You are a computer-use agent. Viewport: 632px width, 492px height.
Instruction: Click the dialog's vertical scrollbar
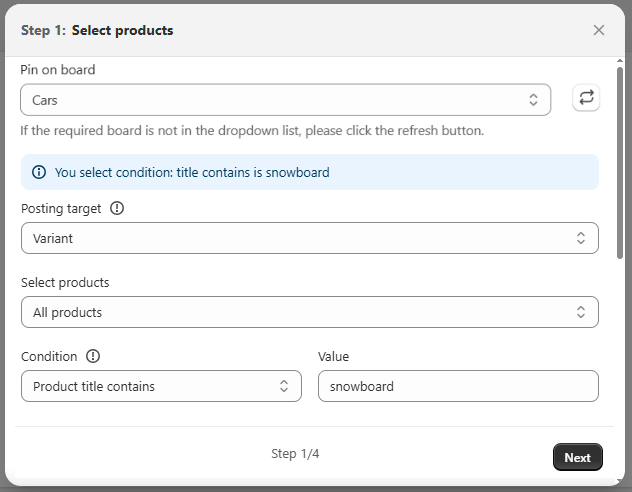(619, 160)
